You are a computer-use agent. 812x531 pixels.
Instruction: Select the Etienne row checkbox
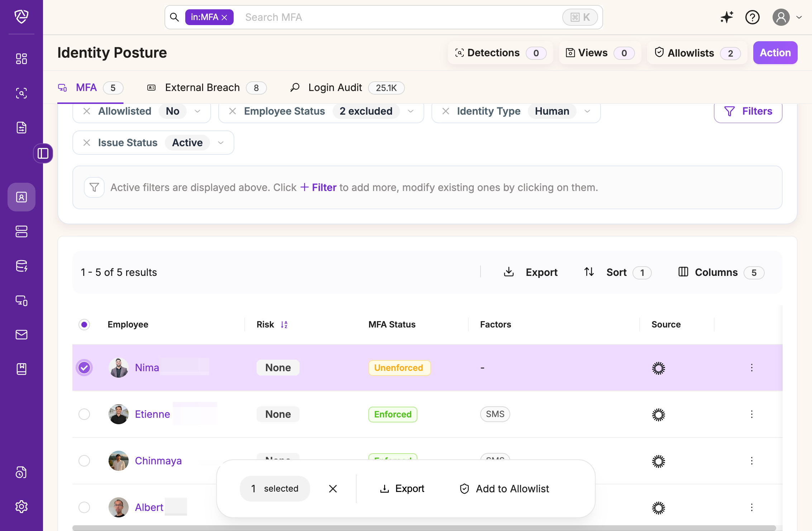[x=84, y=414]
